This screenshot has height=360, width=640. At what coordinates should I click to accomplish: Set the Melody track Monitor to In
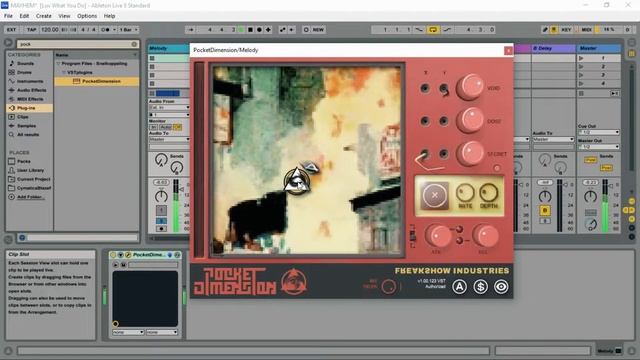click(153, 127)
